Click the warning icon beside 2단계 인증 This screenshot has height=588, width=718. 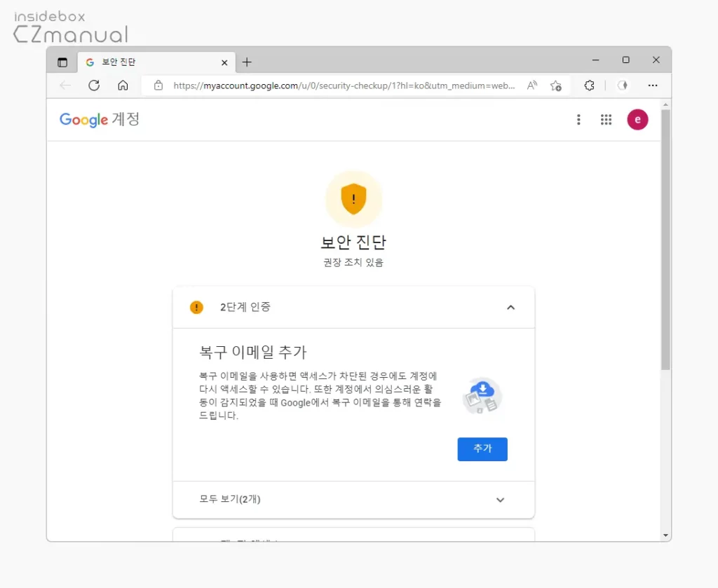point(196,307)
